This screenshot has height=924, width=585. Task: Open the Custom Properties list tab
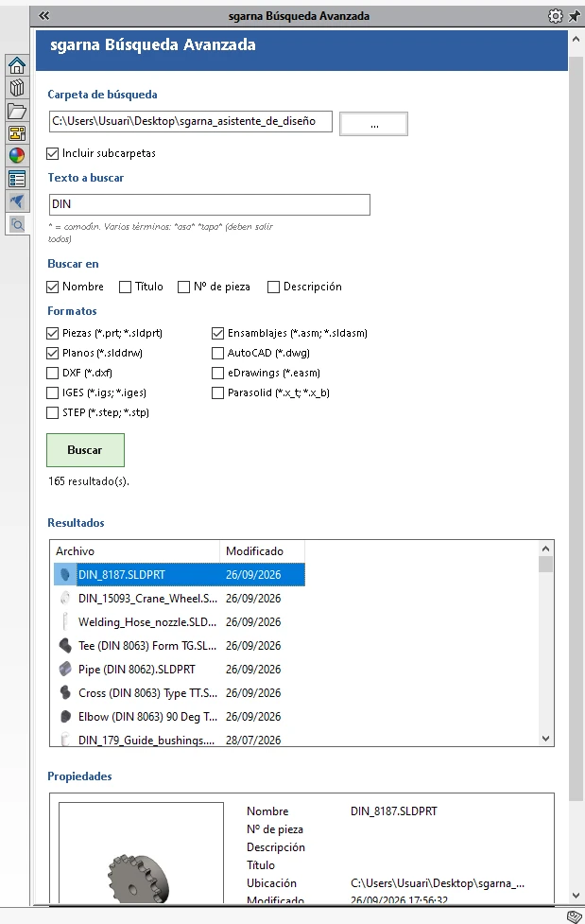click(17, 179)
